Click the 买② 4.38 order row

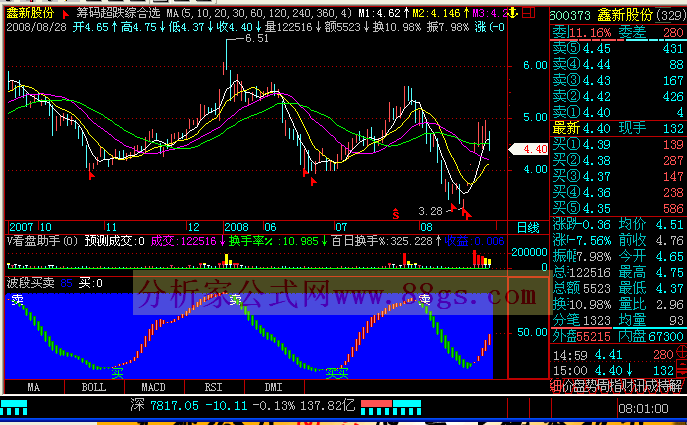pos(618,161)
